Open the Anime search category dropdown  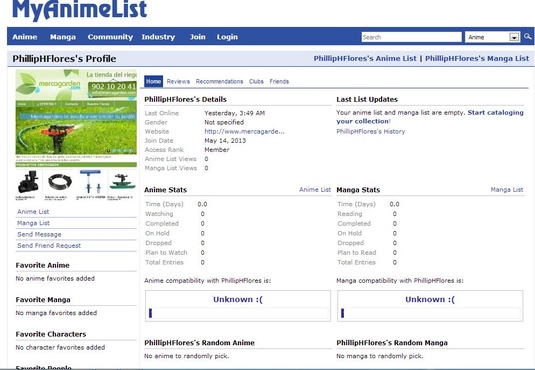(492, 37)
